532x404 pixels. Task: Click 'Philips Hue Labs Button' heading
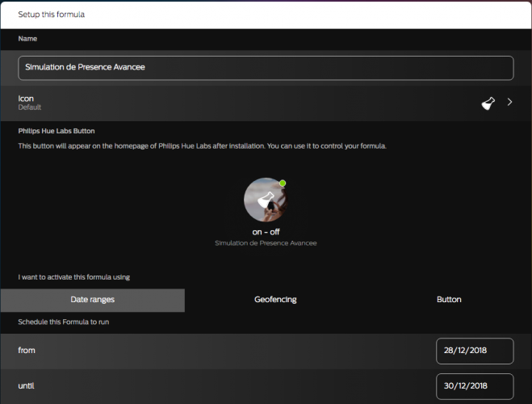[x=57, y=131]
